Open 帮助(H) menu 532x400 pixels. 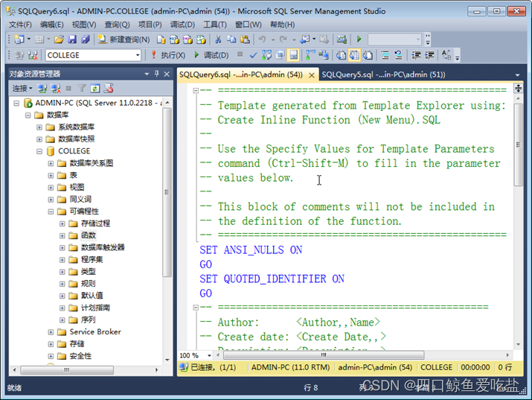click(x=282, y=25)
